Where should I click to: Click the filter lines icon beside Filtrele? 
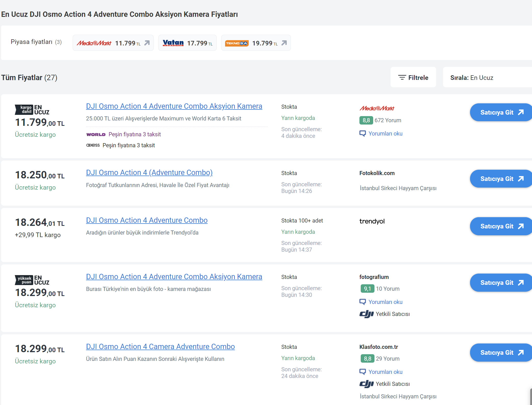402,77
